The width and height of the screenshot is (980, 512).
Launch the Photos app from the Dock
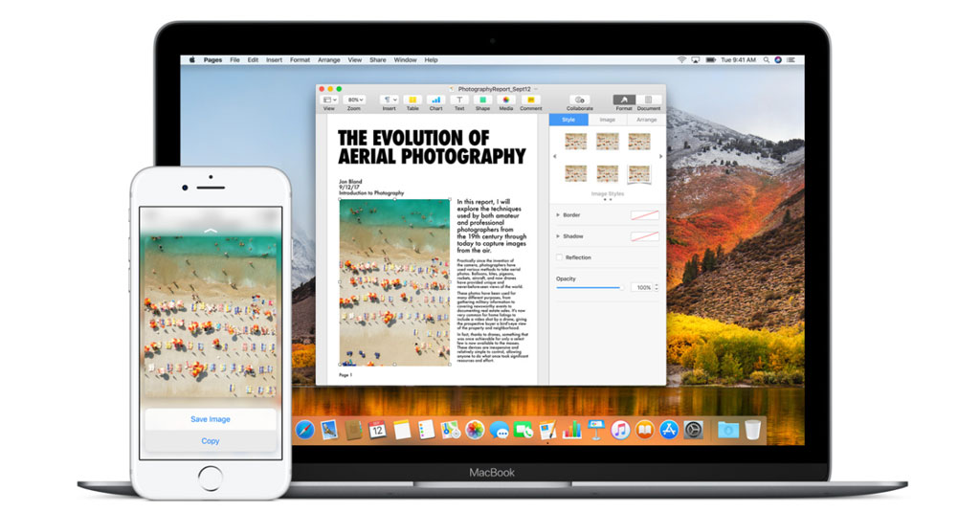[475, 430]
